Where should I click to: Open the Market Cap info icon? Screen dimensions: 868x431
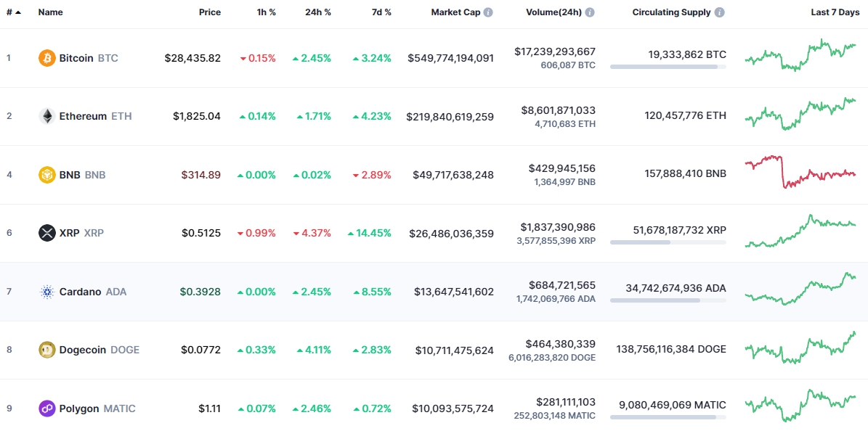pyautogui.click(x=487, y=12)
